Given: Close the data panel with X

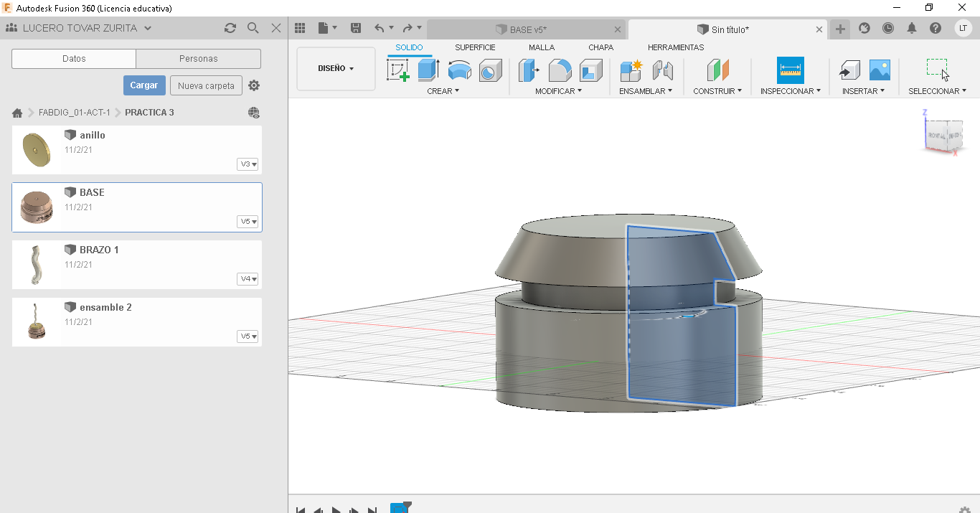Looking at the screenshot, I should pos(276,28).
